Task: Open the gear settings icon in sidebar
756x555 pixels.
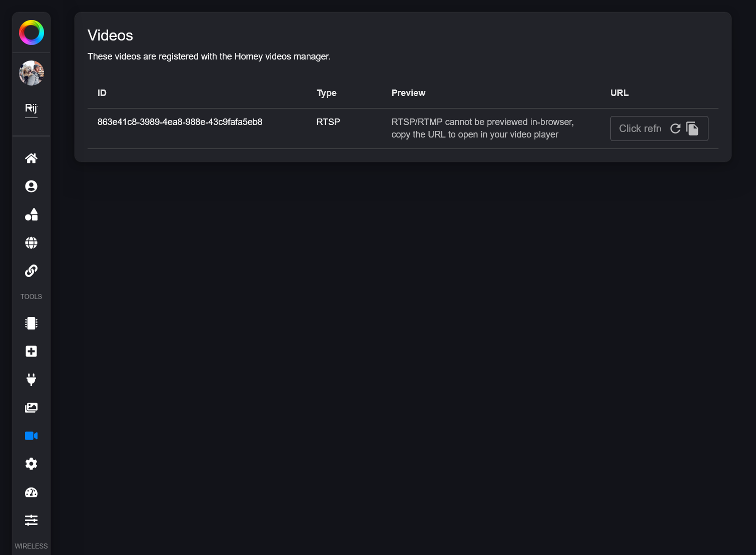Action: pos(31,464)
